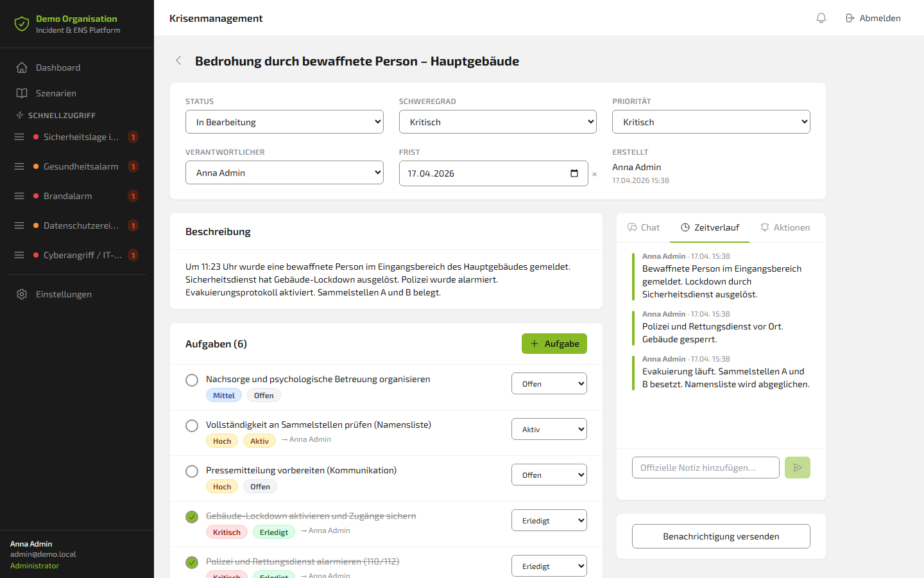
Task: Open Einstellungen gear in sidebar
Action: 22,294
